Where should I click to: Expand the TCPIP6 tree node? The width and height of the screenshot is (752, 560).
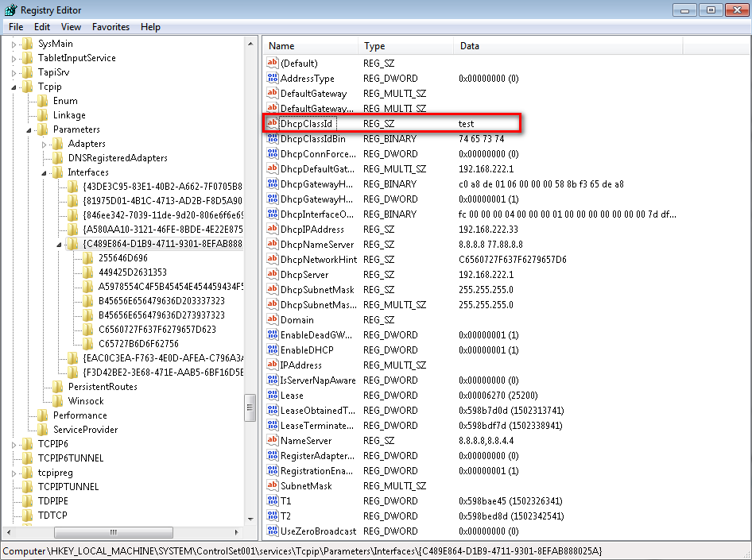point(14,444)
